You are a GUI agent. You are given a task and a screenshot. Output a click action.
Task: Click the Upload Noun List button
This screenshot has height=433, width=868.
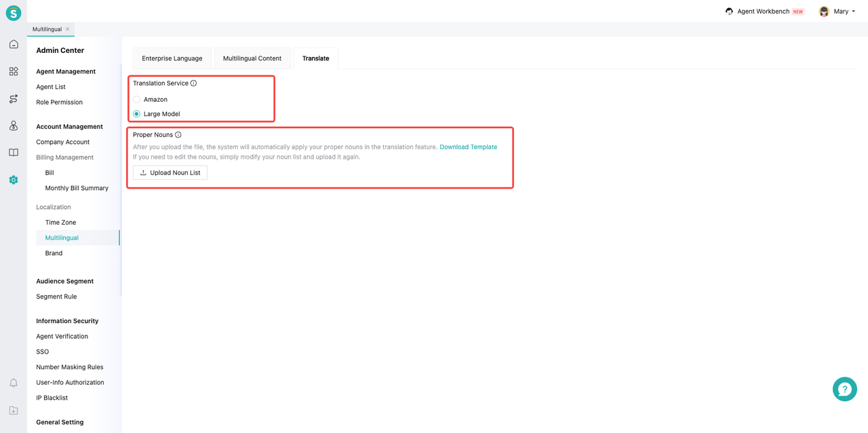click(170, 172)
